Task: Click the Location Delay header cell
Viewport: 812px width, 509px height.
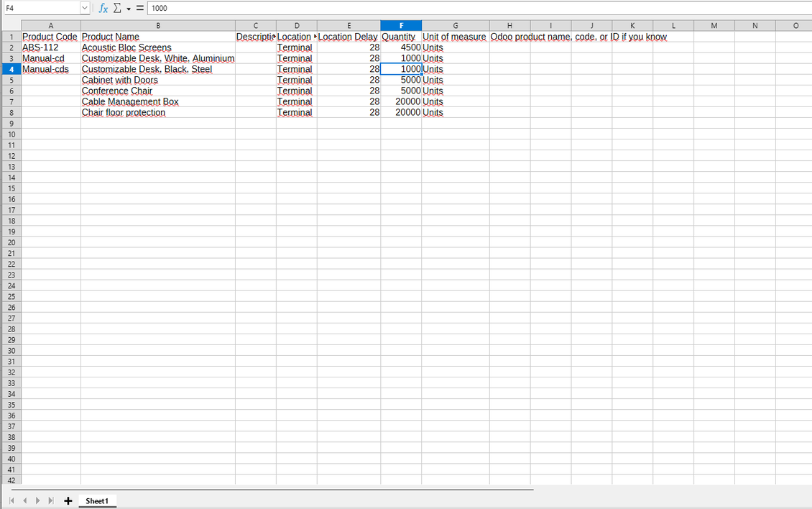Action: [349, 37]
